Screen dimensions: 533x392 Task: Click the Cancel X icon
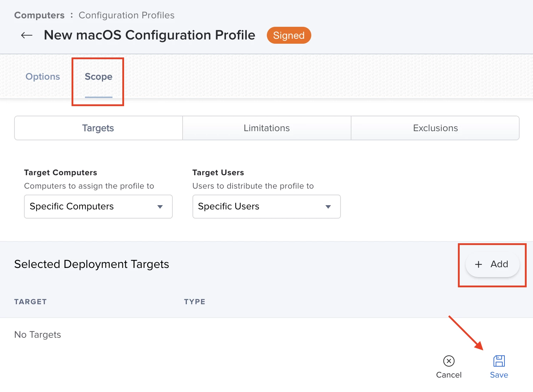[449, 361]
